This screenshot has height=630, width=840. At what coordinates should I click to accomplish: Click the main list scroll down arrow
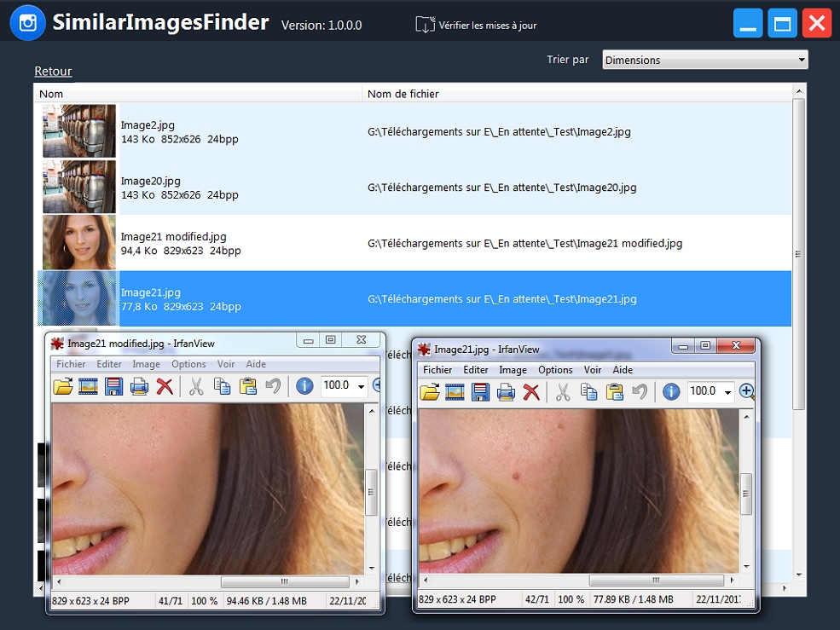(x=798, y=575)
